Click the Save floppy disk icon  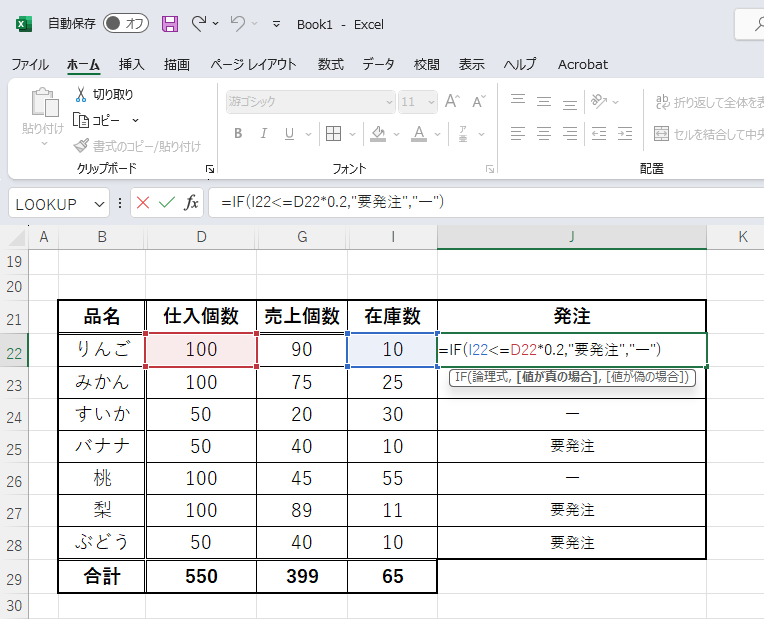pos(170,23)
